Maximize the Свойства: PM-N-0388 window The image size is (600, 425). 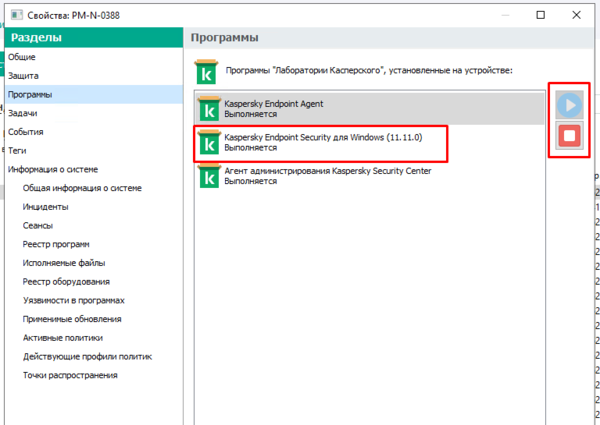[540, 15]
